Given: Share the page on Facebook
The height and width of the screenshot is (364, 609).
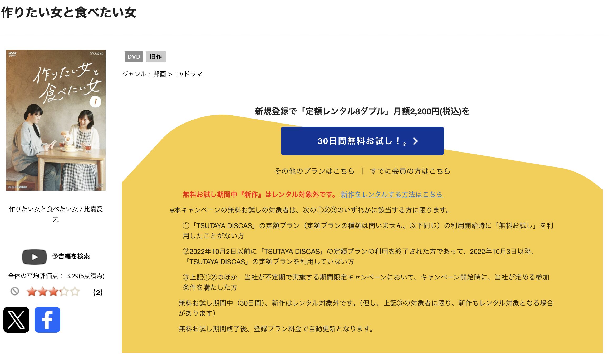Looking at the screenshot, I should pyautogui.click(x=47, y=320).
